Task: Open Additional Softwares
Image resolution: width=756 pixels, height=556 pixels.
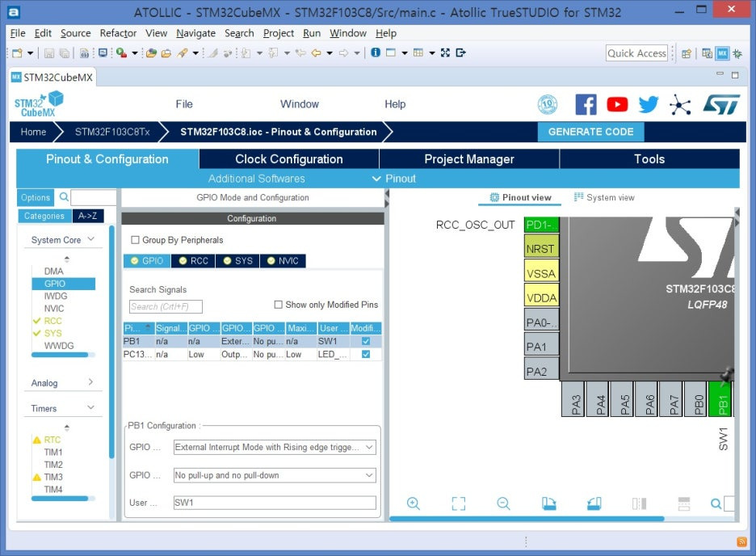Action: (257, 179)
